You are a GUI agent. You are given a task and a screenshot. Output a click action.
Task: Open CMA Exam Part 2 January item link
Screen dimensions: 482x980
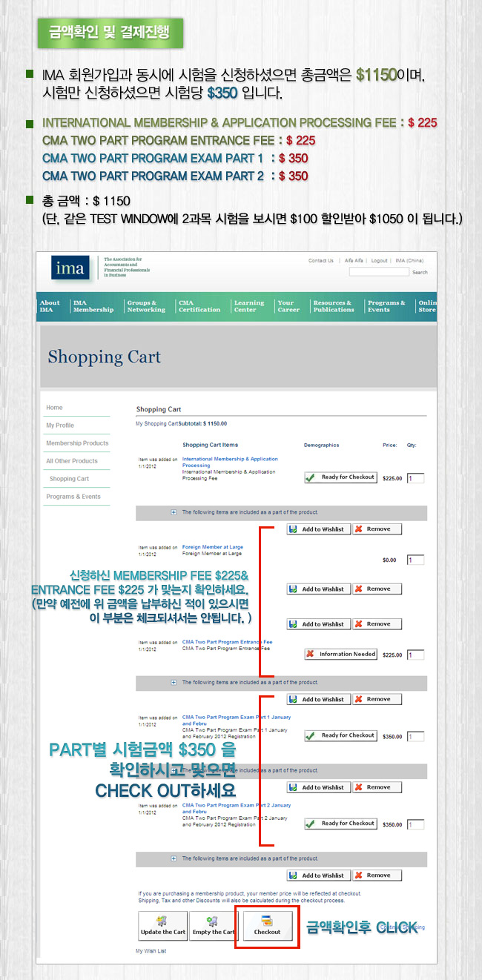237,808
